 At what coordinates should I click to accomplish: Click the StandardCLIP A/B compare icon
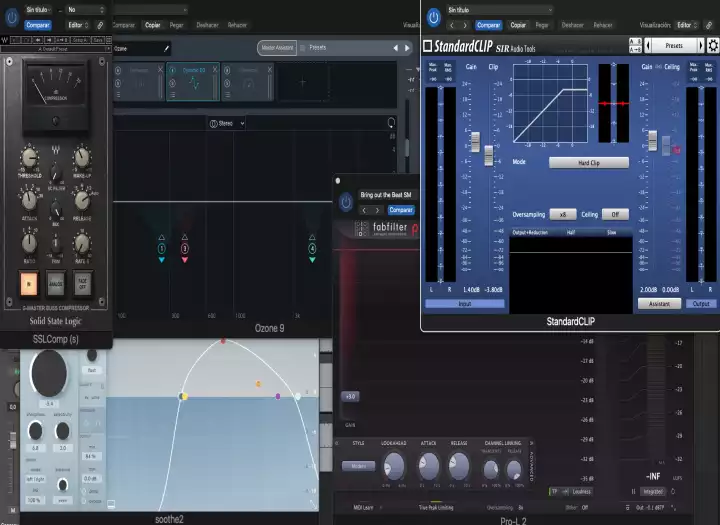point(635,45)
